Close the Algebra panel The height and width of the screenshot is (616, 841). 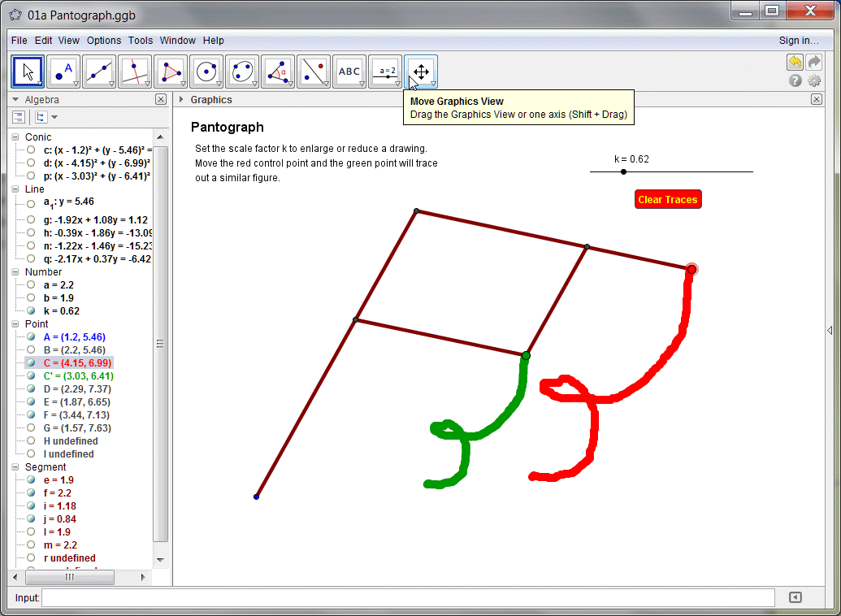point(161,99)
